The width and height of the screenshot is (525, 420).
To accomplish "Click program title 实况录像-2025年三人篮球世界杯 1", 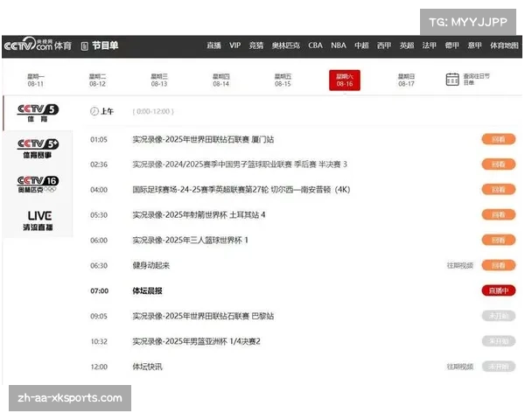I will [x=190, y=240].
